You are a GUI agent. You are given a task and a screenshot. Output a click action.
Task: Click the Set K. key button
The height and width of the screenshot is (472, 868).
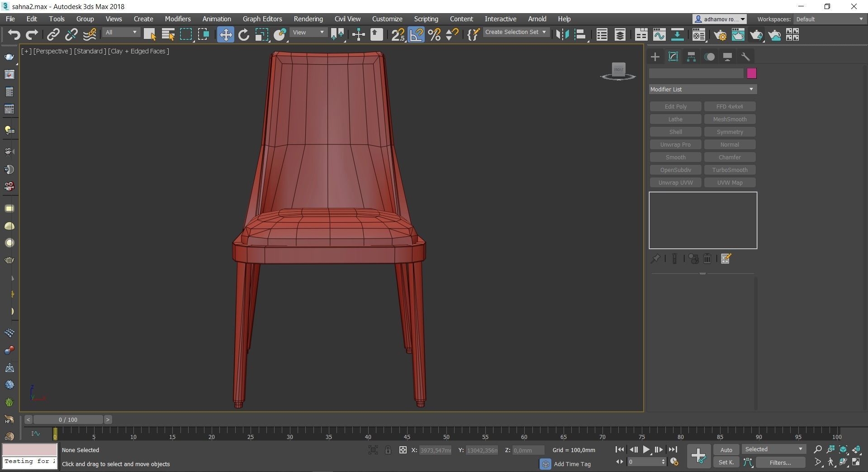click(x=726, y=462)
